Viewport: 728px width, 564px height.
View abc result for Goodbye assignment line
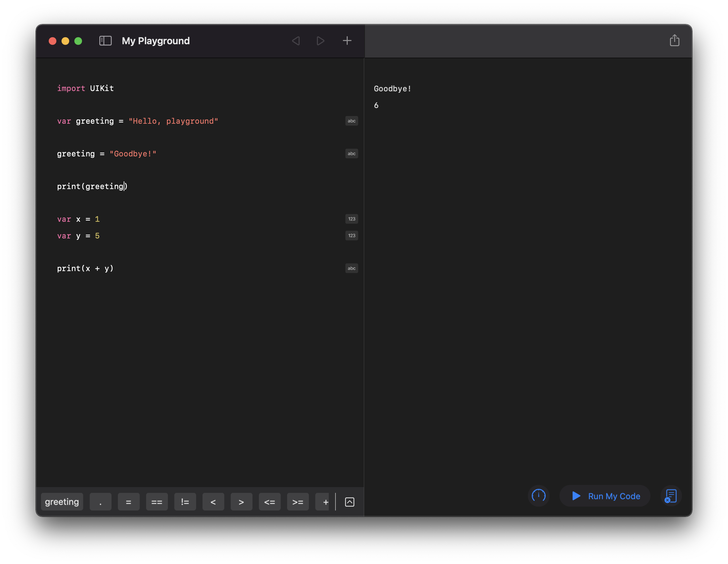click(x=352, y=154)
